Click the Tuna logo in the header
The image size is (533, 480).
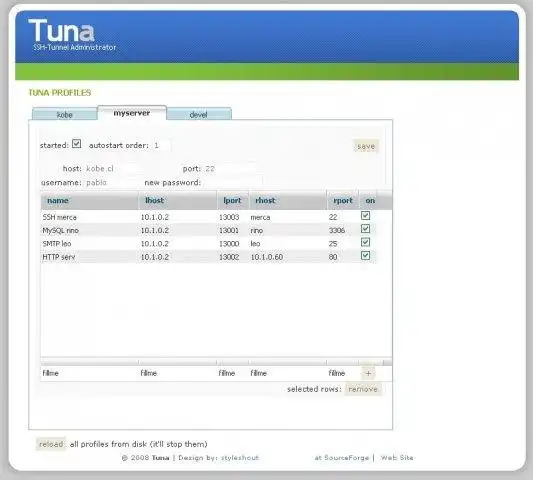click(x=61, y=31)
